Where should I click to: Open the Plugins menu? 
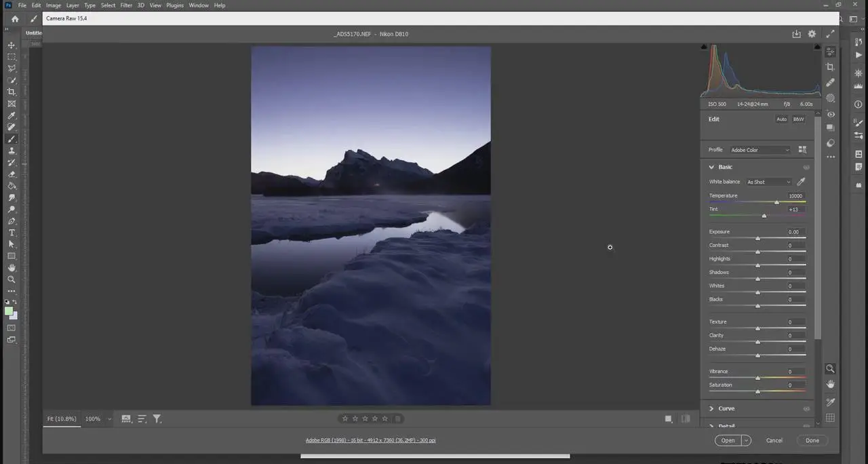[175, 5]
